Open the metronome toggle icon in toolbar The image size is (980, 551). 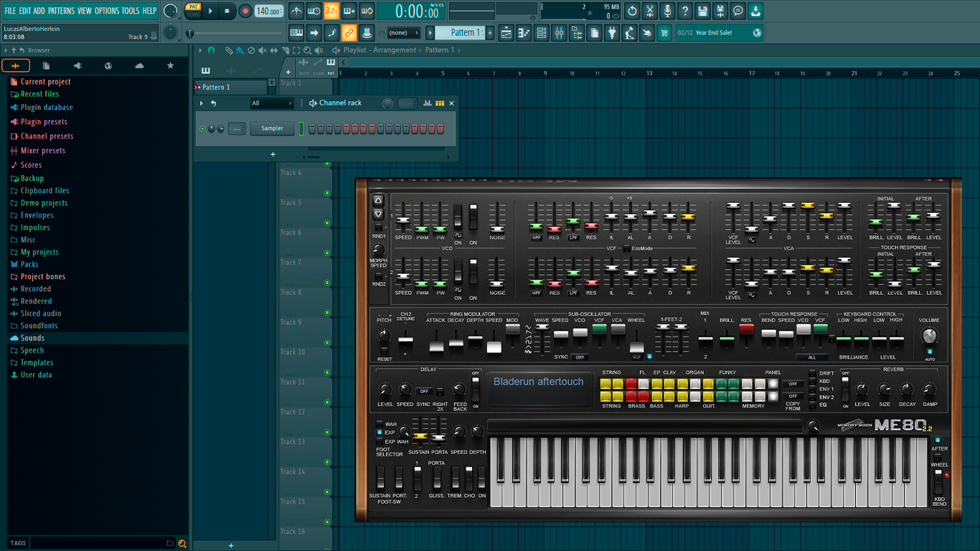coord(296,11)
